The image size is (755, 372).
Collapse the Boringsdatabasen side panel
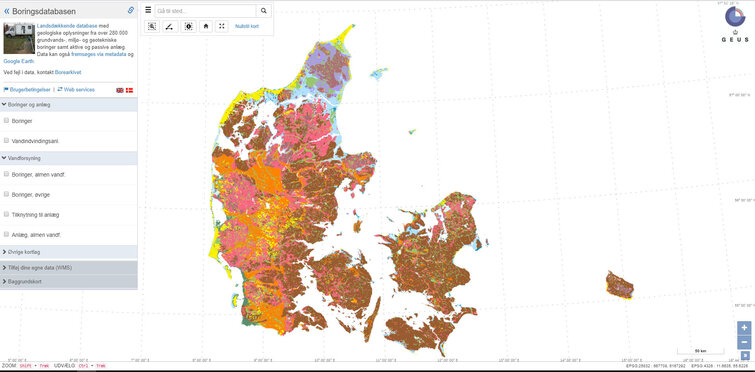(x=7, y=11)
